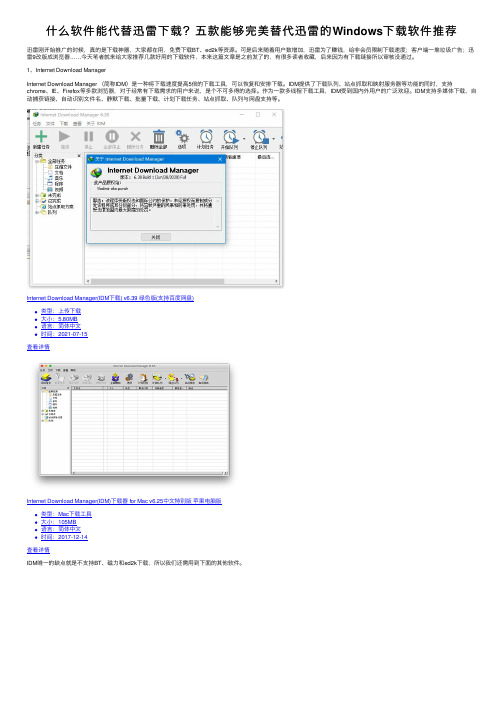This screenshot has height=713, width=504.
Task: Open the 文件 menu in the Windows IDM window
Action: pyautogui.click(x=50, y=124)
